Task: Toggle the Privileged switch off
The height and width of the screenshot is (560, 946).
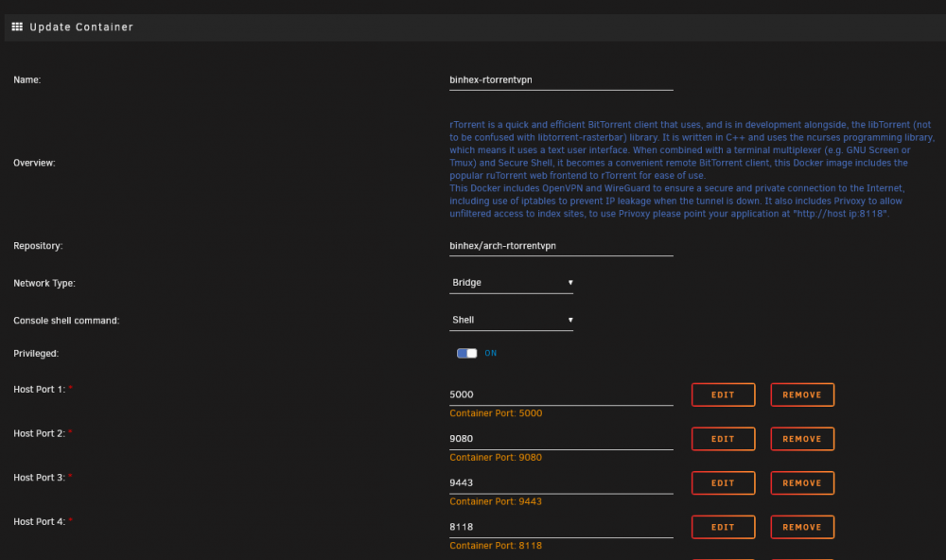Action: pyautogui.click(x=466, y=353)
